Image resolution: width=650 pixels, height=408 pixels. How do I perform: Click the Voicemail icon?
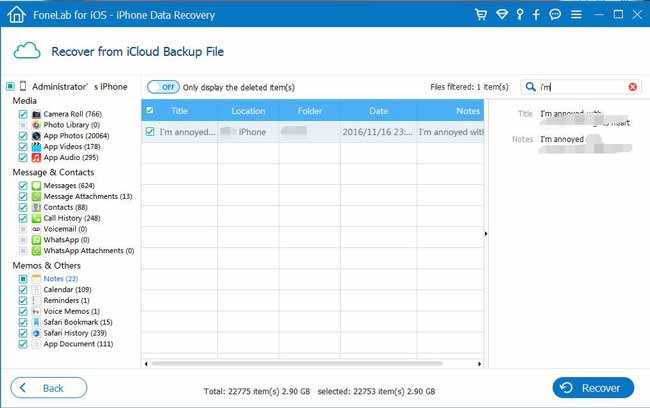coord(36,229)
